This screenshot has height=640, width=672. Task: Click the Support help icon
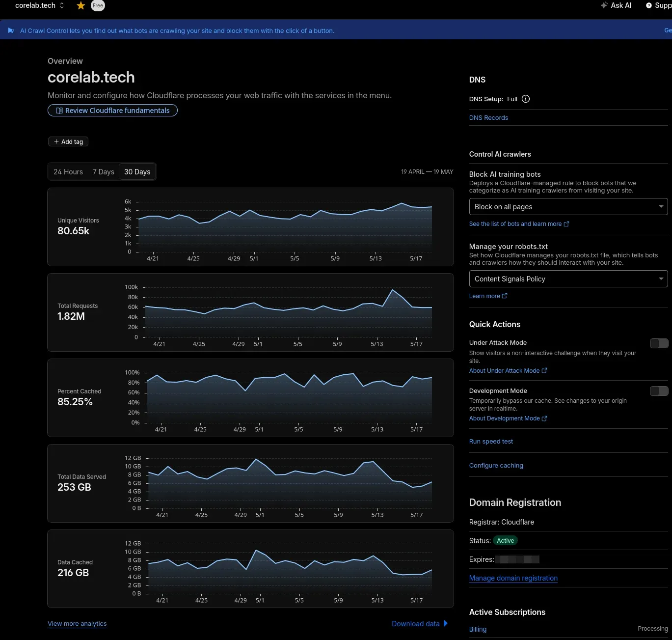pyautogui.click(x=649, y=5)
